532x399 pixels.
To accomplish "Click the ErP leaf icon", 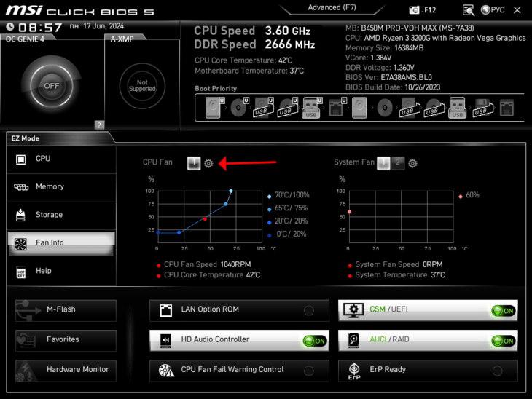I will 354,371.
